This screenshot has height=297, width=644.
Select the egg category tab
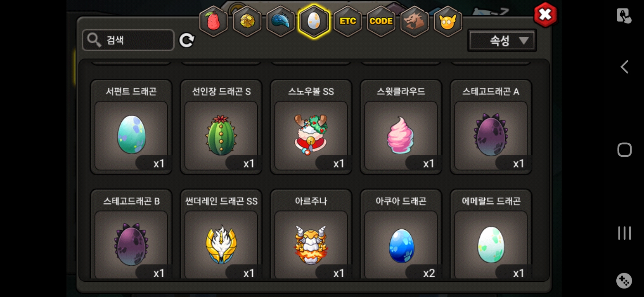click(x=314, y=21)
